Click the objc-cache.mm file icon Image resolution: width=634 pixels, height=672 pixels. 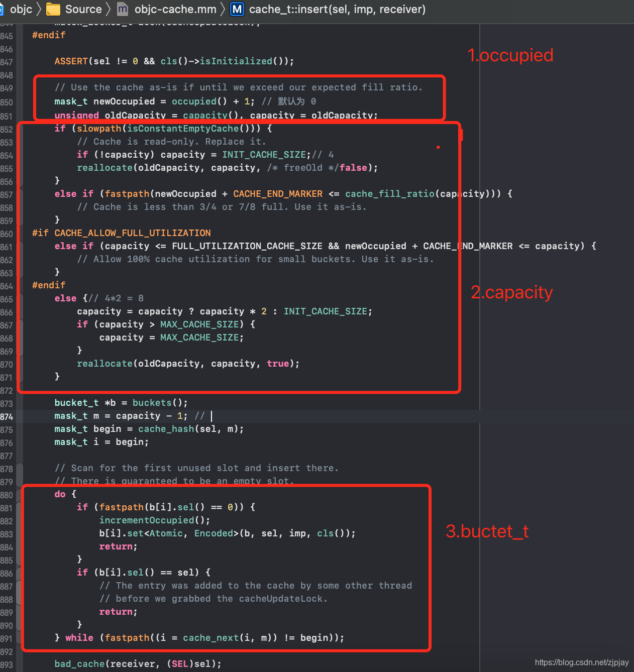click(123, 9)
